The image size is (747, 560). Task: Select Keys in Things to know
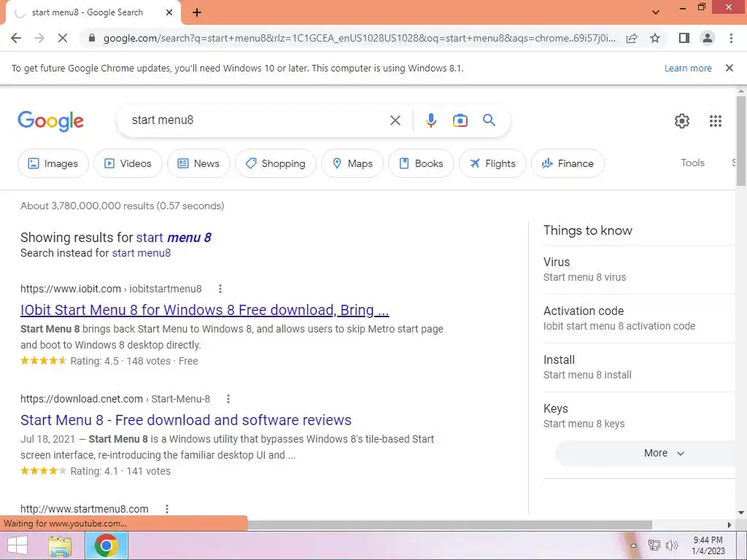coord(639,416)
